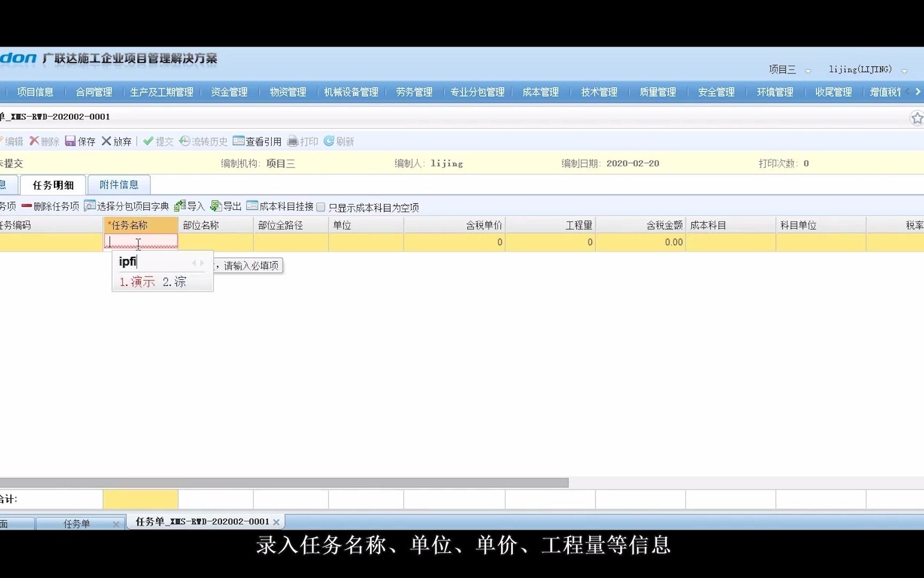Click the print icon
The image size is (924, 578).
292,141
